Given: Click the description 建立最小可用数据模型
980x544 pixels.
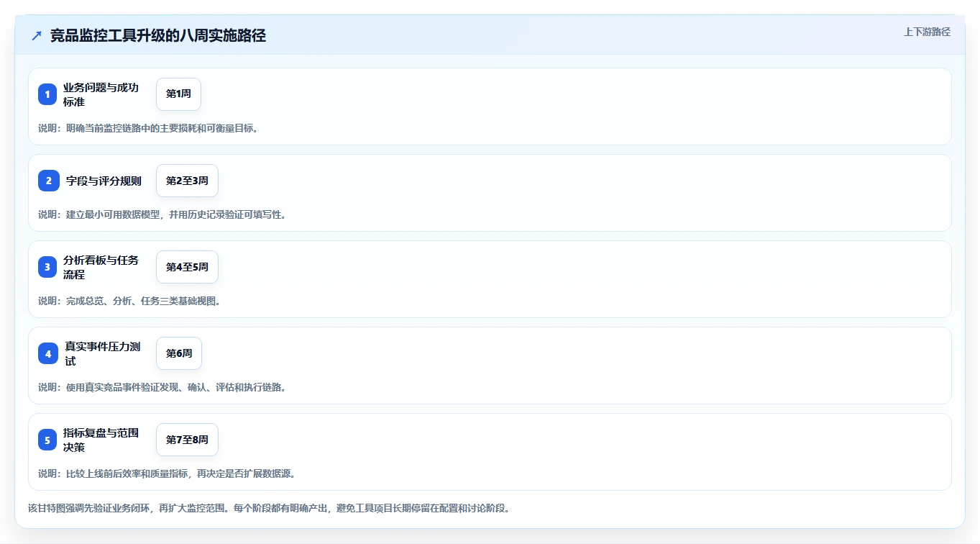Looking at the screenshot, I should tap(162, 214).
